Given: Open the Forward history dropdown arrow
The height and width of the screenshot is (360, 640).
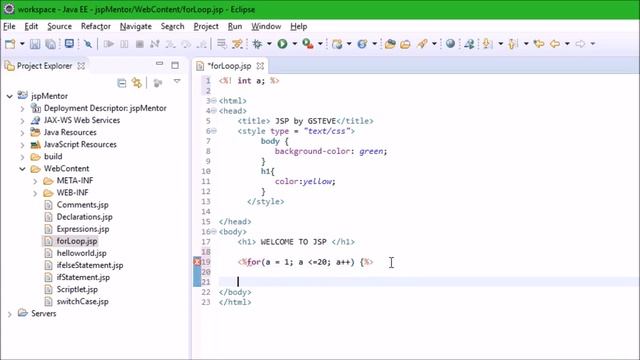Looking at the screenshot, I should (593, 44).
